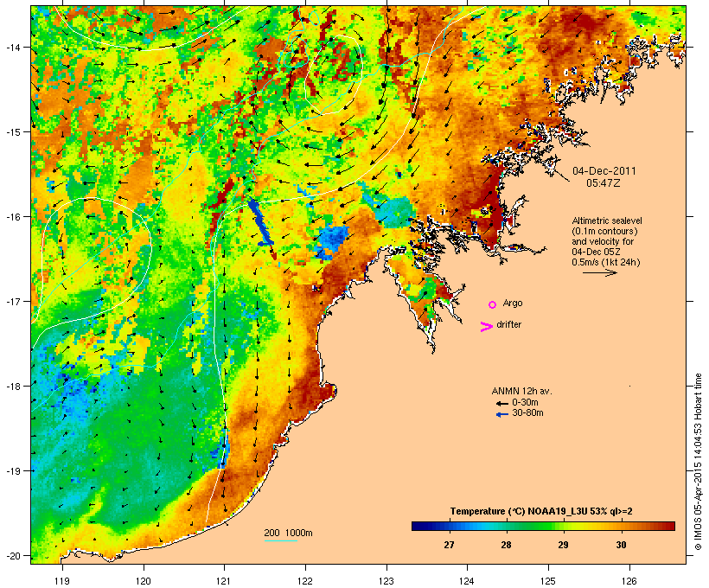Select the time text 05:47Z
This screenshot has width=709, height=588.
pos(604,183)
